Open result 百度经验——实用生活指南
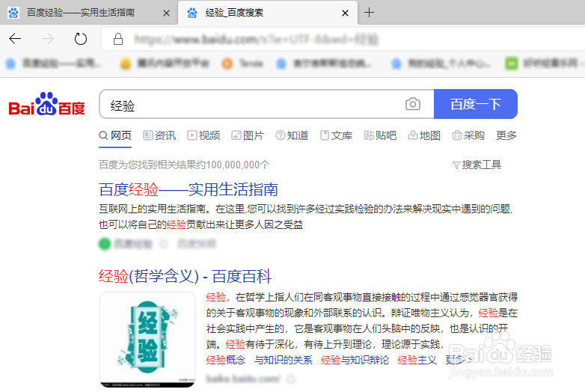 pyautogui.click(x=189, y=189)
